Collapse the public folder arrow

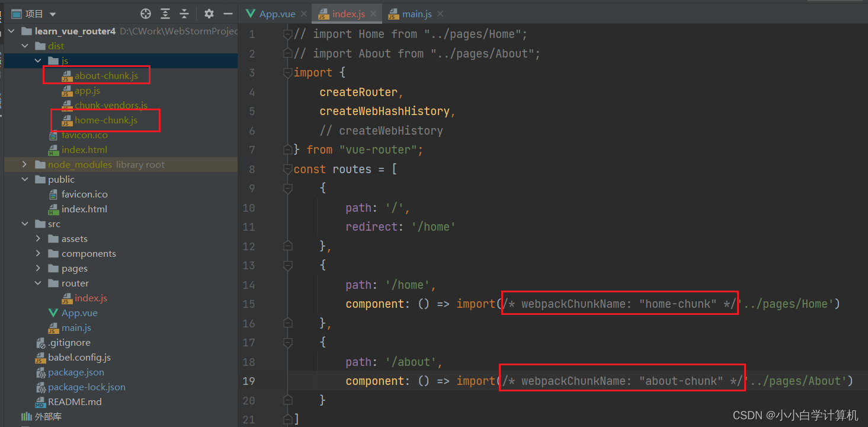point(25,179)
